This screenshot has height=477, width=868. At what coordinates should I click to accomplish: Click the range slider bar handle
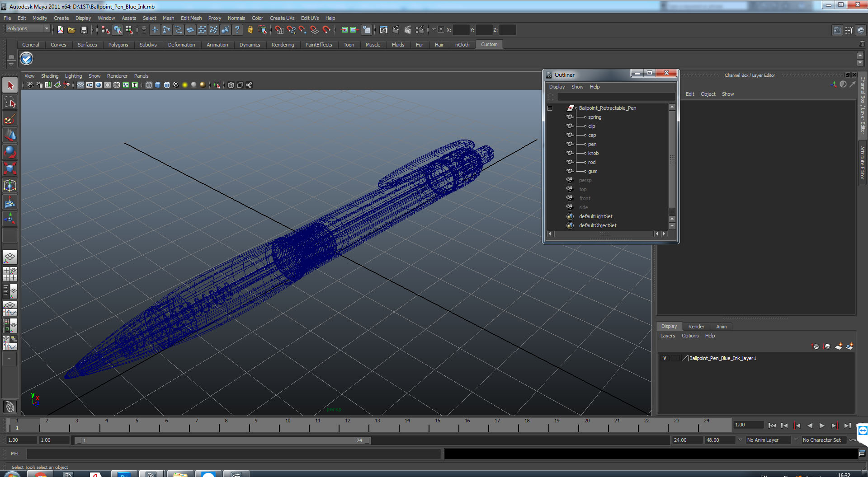pyautogui.click(x=222, y=440)
